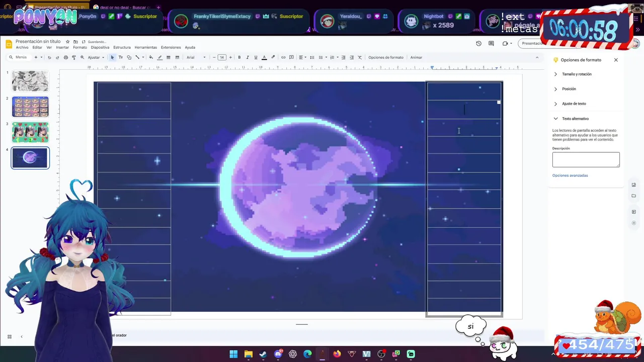The width and height of the screenshot is (644, 362).
Task: Click the Windows Start button
Action: tap(233, 354)
